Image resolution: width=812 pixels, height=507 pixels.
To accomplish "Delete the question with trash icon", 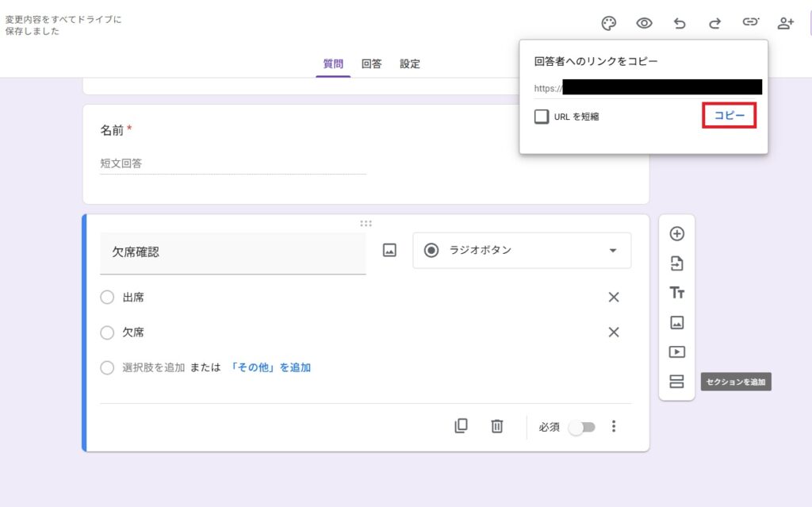I will pyautogui.click(x=496, y=426).
